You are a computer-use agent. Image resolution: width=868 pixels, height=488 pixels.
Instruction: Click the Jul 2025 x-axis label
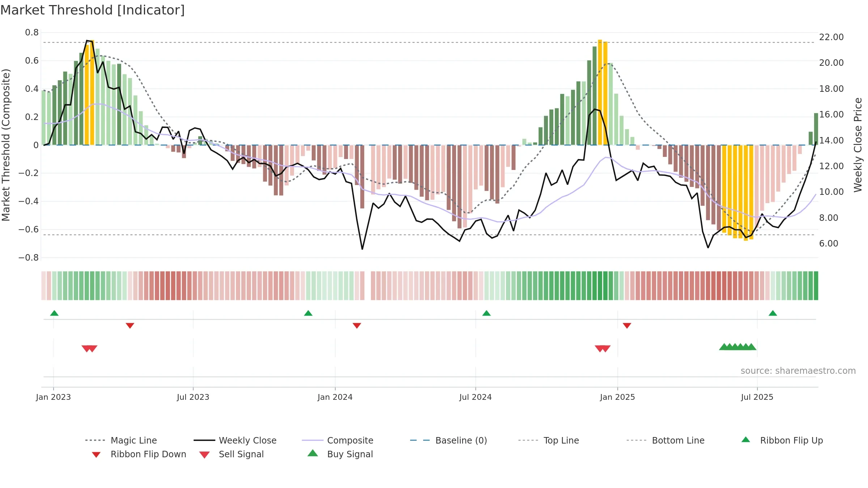757,397
